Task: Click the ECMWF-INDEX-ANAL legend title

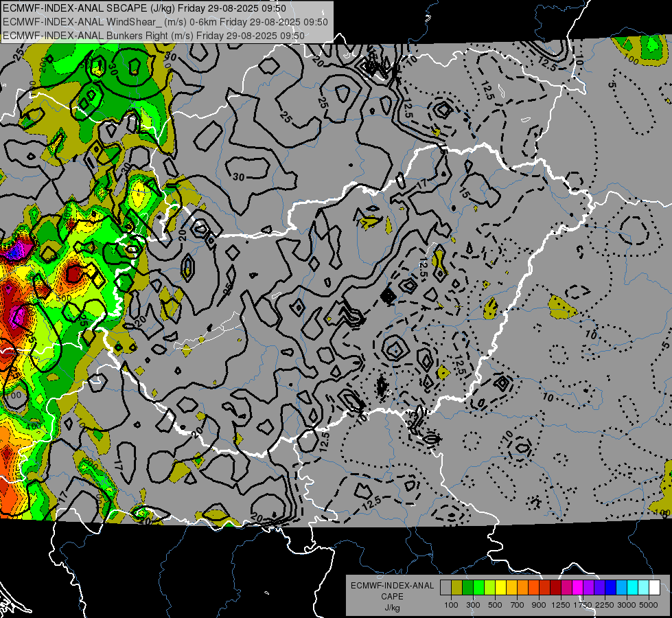Action: 392,586
